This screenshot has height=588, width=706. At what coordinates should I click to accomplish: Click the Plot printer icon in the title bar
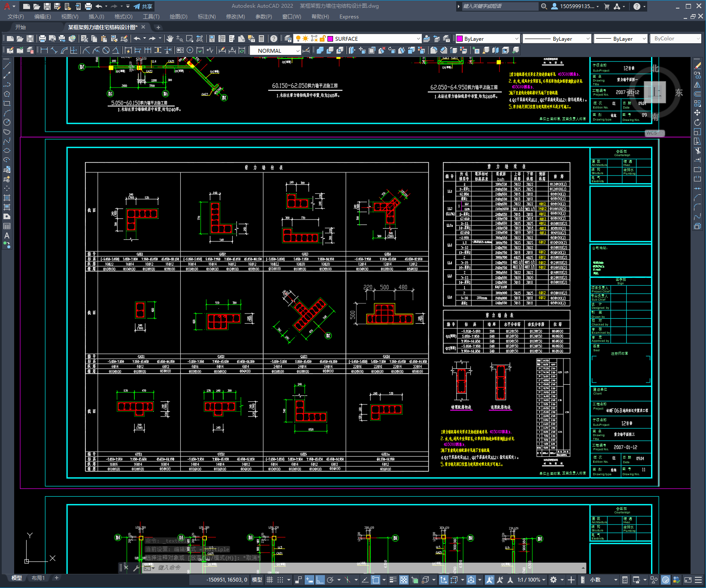(88, 6)
